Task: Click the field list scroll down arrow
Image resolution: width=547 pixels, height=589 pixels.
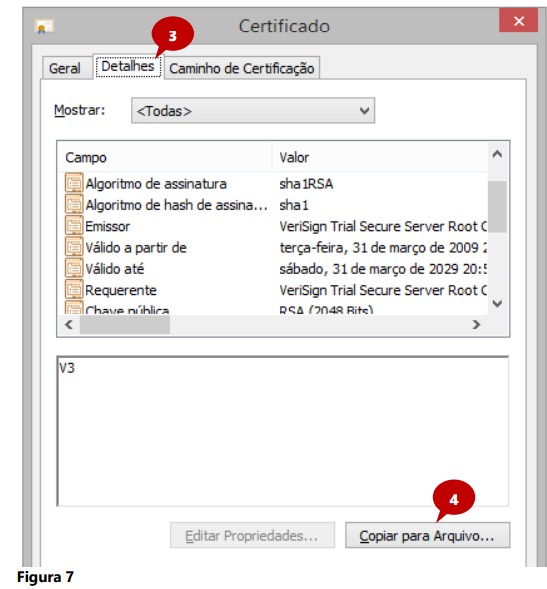Action: (497, 304)
